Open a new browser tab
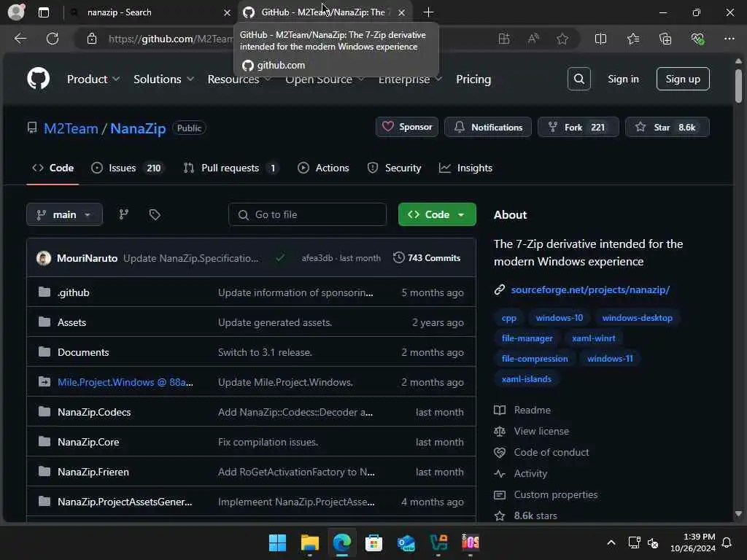 428,12
